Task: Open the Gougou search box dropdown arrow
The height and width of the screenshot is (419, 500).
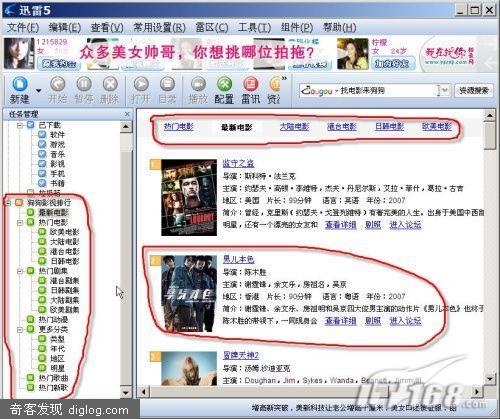Action: tap(444, 90)
